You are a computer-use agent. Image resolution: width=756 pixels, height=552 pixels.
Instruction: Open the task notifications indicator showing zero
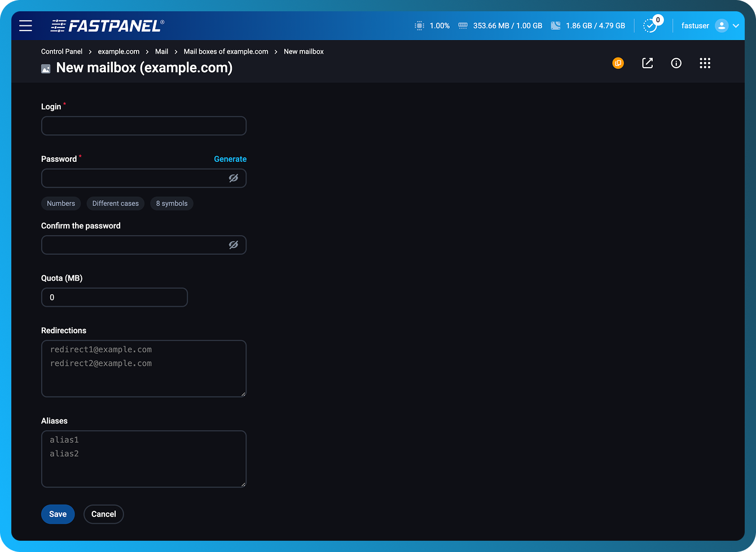click(651, 25)
